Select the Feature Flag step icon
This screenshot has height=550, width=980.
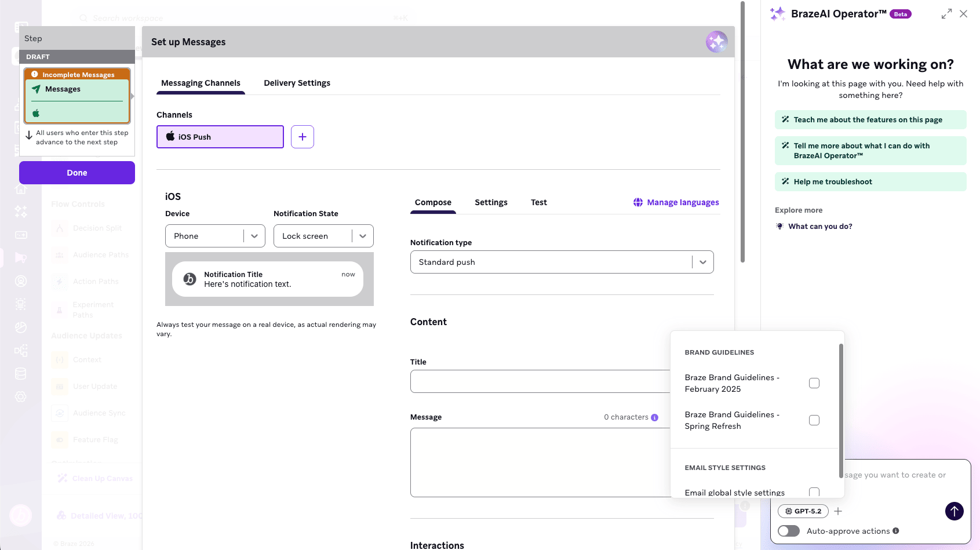[60, 439]
